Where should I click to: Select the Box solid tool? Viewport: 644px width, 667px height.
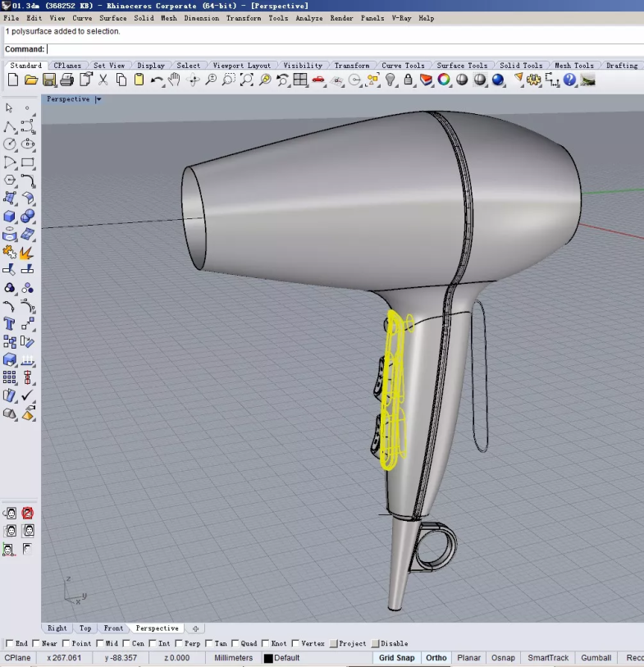9,216
